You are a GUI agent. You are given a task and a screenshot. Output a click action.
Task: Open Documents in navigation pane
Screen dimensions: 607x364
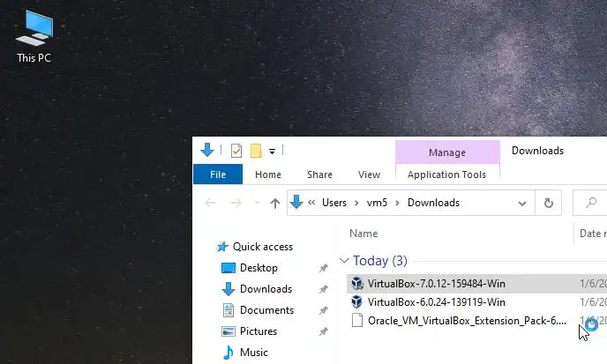[266, 310]
